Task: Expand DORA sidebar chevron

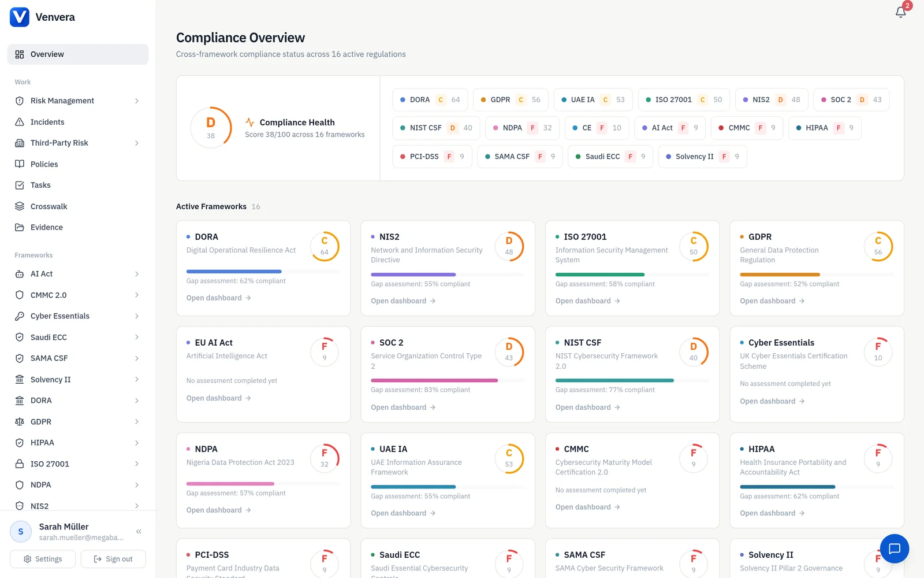Action: tap(137, 401)
